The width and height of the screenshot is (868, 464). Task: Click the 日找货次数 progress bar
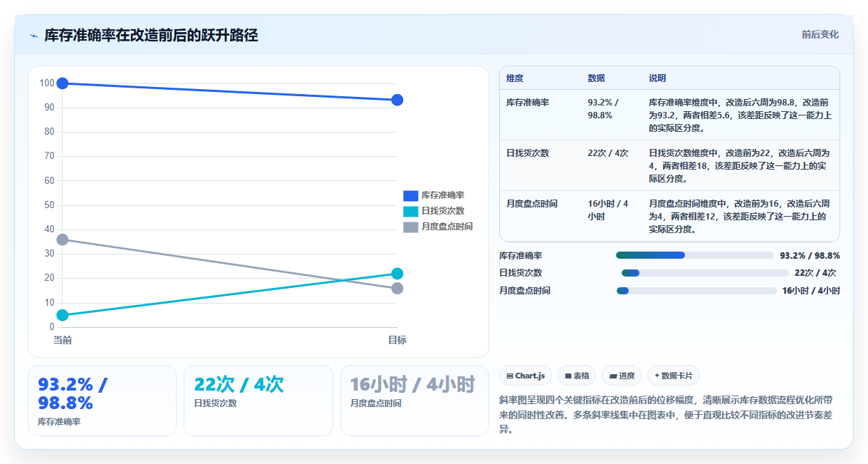coord(705,273)
